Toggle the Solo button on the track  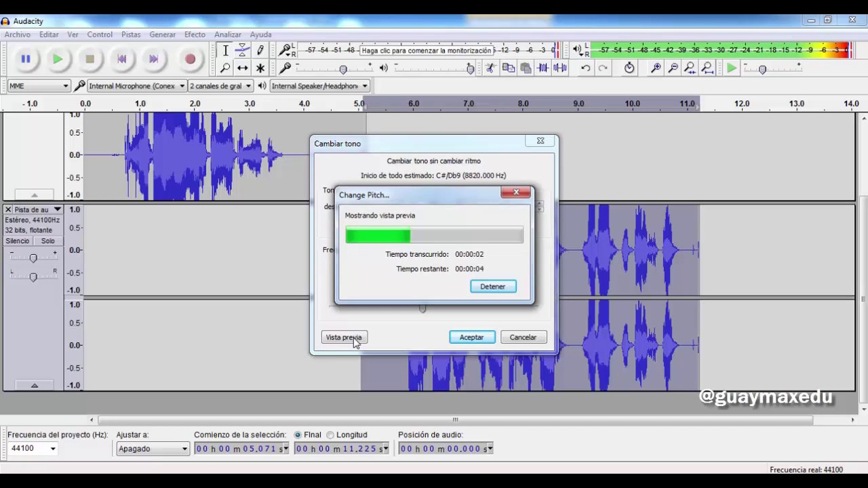click(x=47, y=241)
